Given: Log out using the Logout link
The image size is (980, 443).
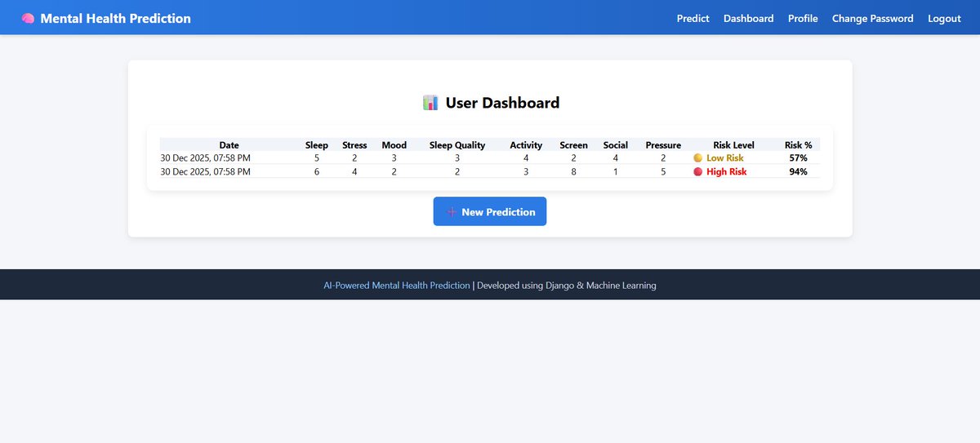Looking at the screenshot, I should (944, 18).
